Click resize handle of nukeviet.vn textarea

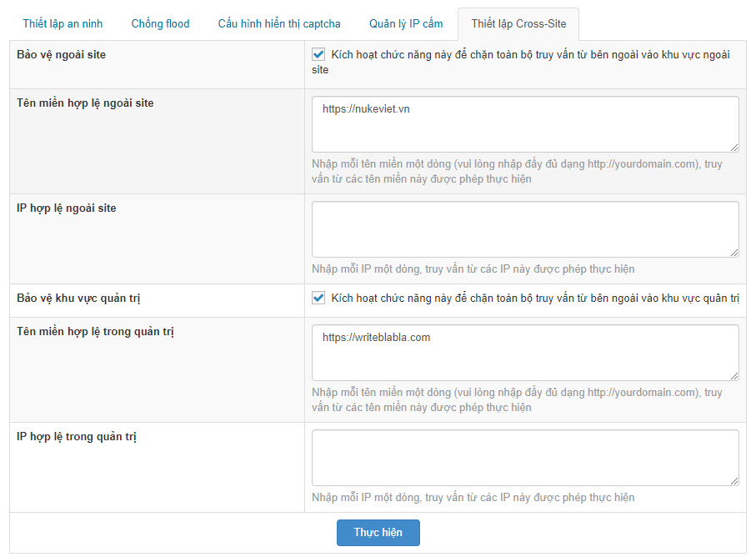733,148
